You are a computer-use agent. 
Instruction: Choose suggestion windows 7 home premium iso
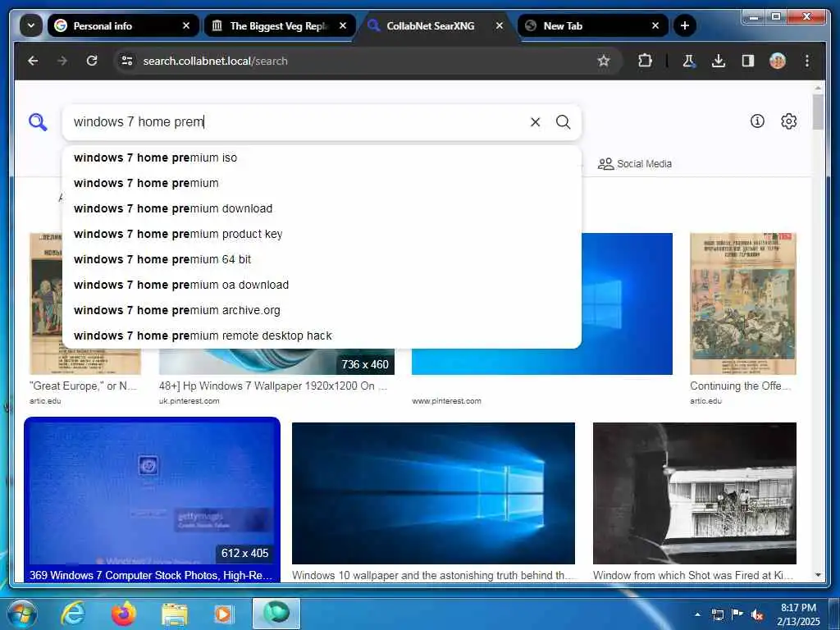322,157
